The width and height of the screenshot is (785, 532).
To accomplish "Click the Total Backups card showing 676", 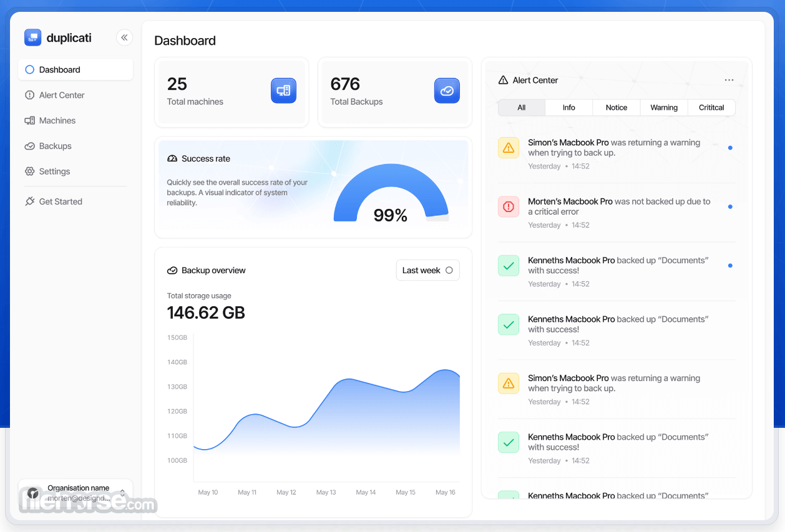I will pos(395,92).
